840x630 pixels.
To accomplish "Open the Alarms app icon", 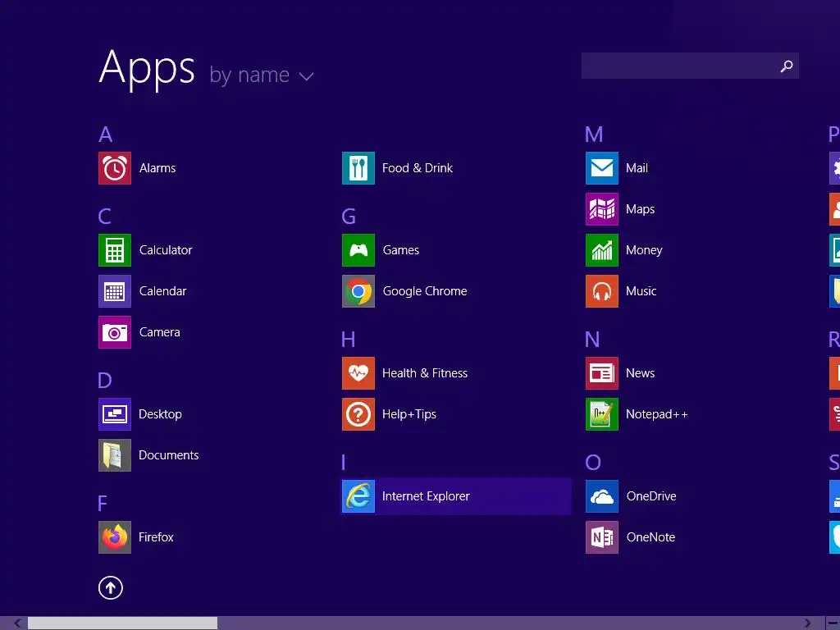I will pyautogui.click(x=115, y=168).
